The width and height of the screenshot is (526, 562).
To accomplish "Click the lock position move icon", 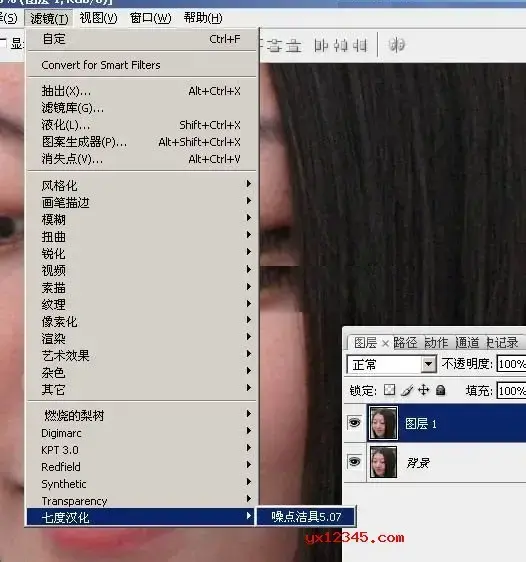I will point(424,390).
